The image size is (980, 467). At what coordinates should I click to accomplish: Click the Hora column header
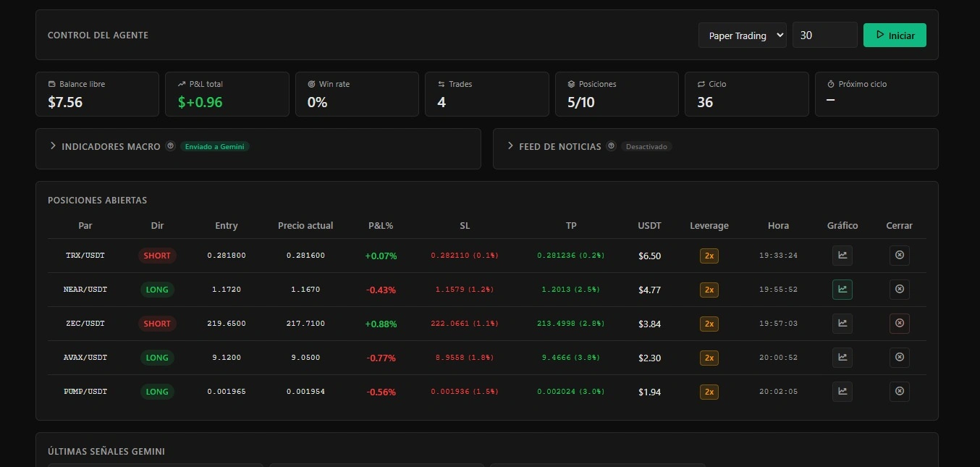tap(779, 226)
